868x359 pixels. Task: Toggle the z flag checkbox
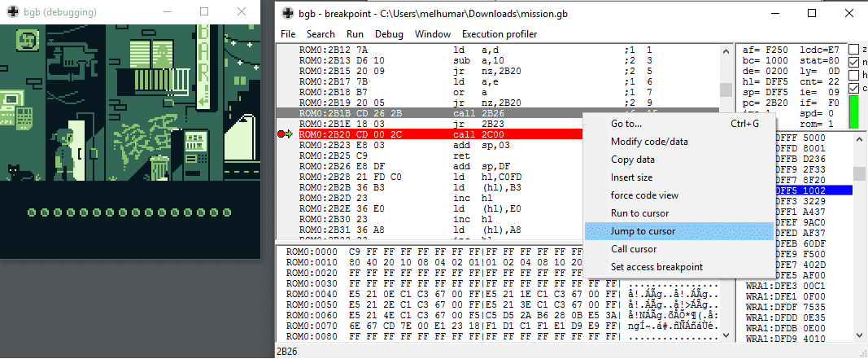point(853,50)
